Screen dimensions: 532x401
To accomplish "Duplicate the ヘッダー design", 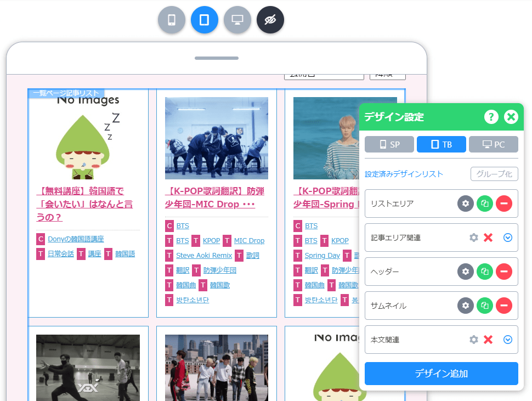I will pos(485,272).
